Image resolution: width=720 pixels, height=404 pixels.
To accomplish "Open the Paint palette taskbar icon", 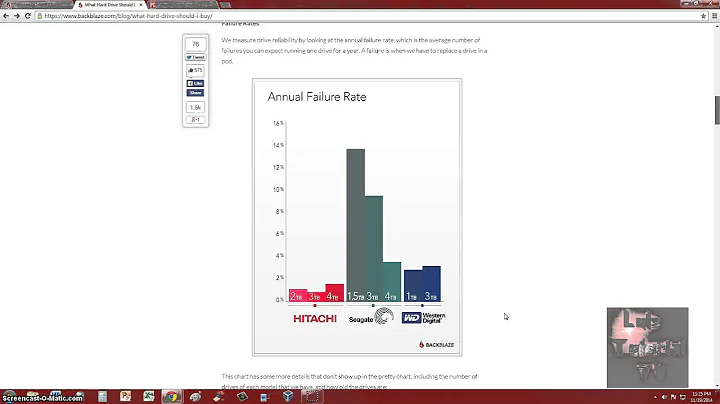I will pos(196,397).
